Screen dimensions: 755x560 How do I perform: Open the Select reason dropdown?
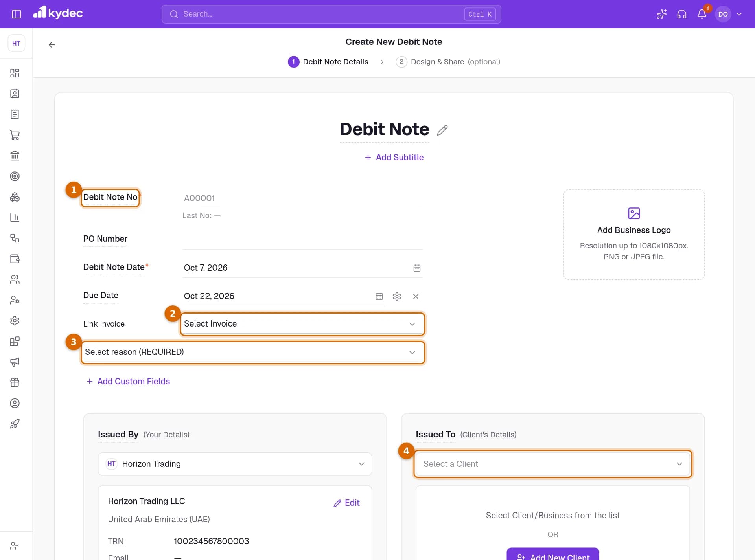[x=253, y=352]
